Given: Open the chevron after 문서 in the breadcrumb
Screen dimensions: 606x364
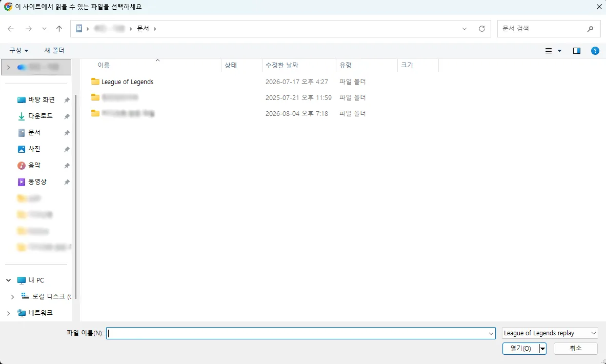Looking at the screenshot, I should tap(155, 29).
